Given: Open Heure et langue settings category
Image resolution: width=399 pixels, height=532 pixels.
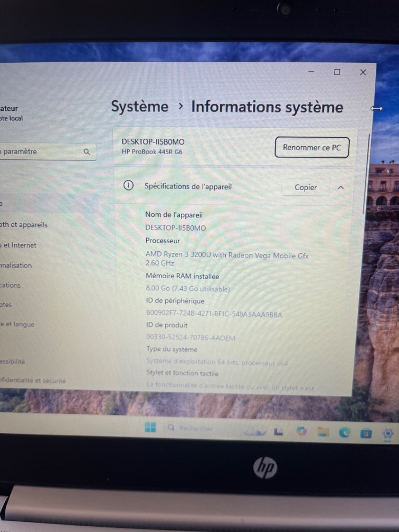Looking at the screenshot, I should pos(17,324).
